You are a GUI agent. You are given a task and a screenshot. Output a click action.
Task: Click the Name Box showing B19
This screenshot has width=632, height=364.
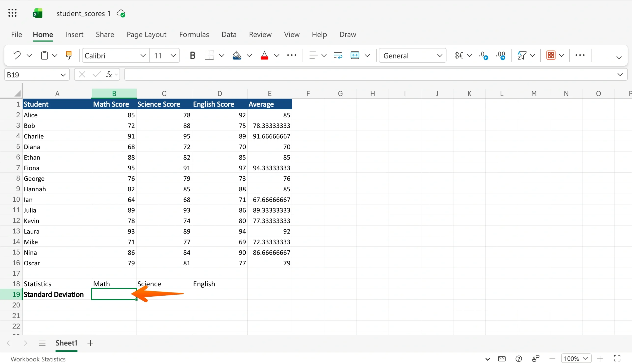pos(37,75)
